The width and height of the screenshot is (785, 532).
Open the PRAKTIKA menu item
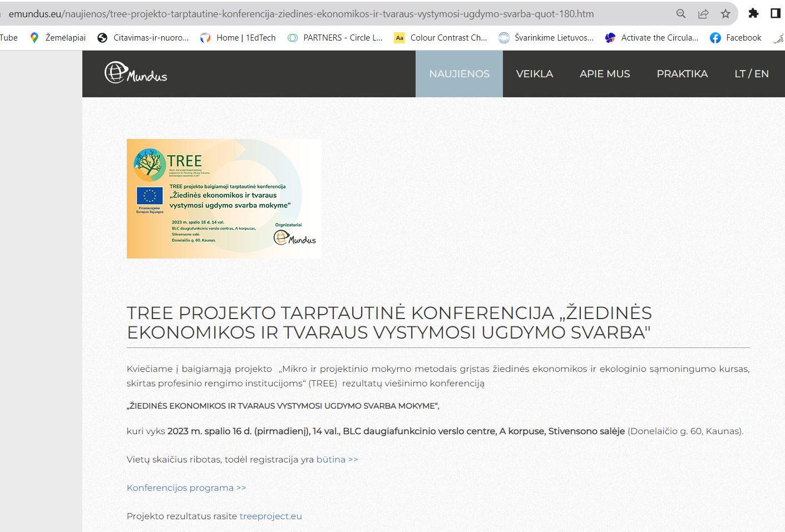682,74
